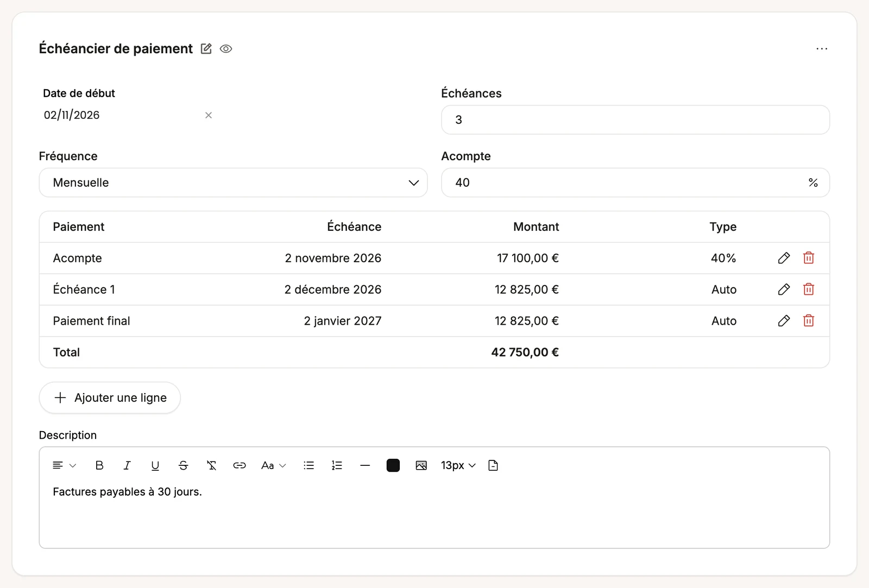Toggle the eye visibility icon in header

coord(226,49)
